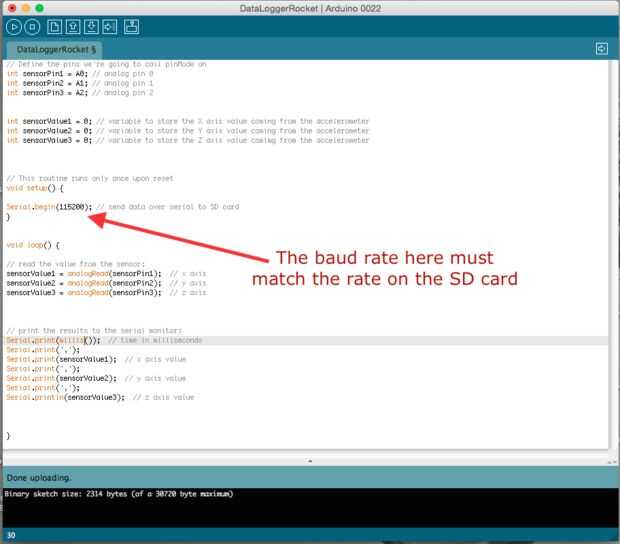
Task: Click the highlighted Serial.print(millis()) line
Action: tap(104, 340)
